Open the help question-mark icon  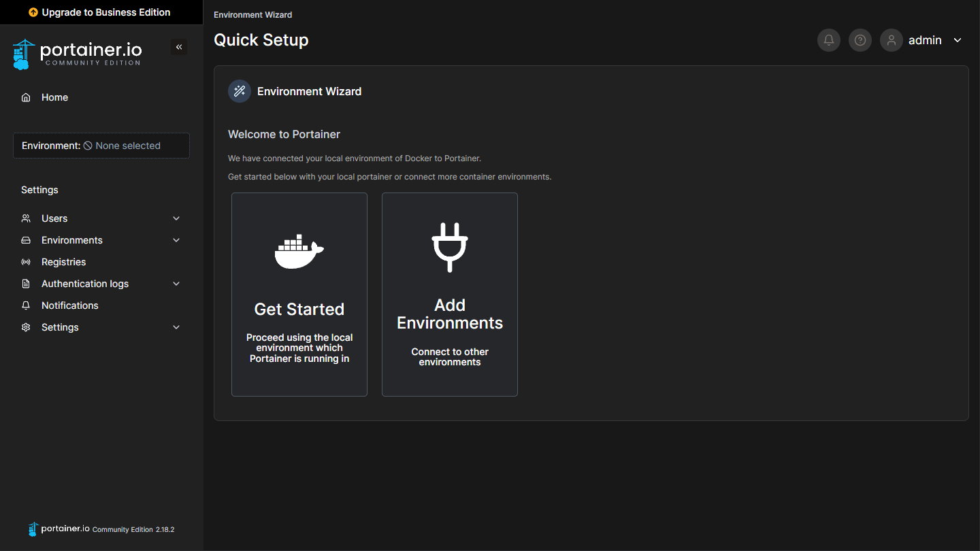pos(860,40)
